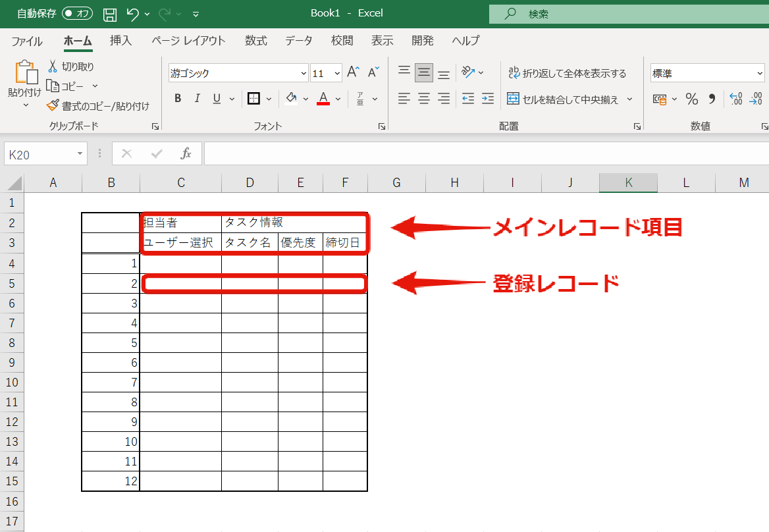The width and height of the screenshot is (769, 532).
Task: Open the ファイル (File) tab
Action: [27, 41]
